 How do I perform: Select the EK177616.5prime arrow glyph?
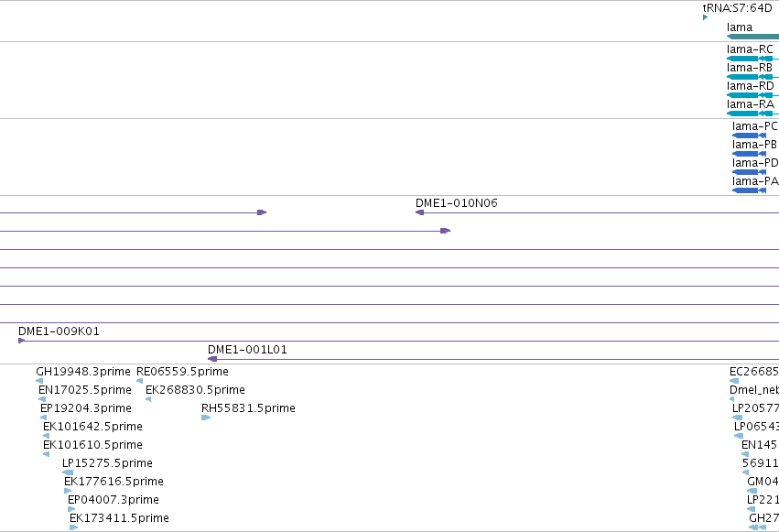point(68,492)
